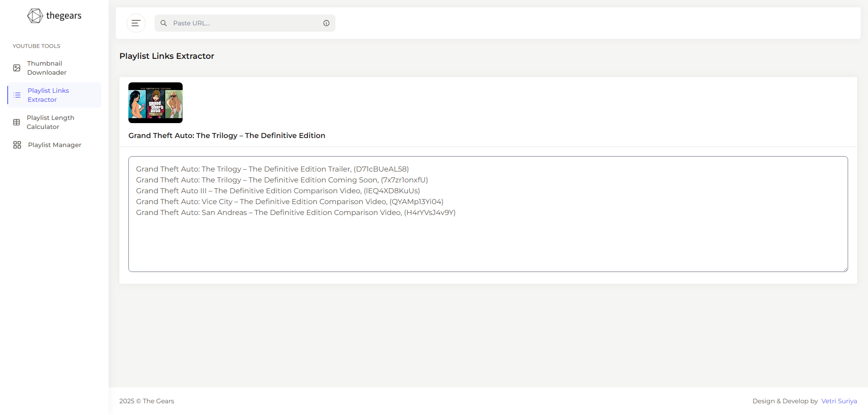Open the Vetri Suriya footer link
Viewport: 868px width, 415px height.
pyautogui.click(x=839, y=401)
